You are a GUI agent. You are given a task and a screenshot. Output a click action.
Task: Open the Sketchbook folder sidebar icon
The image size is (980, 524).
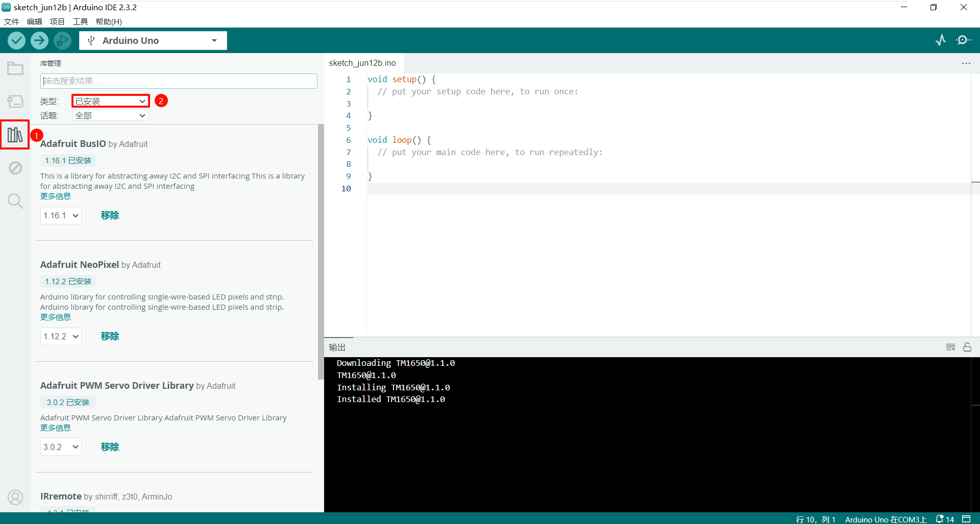tap(15, 68)
